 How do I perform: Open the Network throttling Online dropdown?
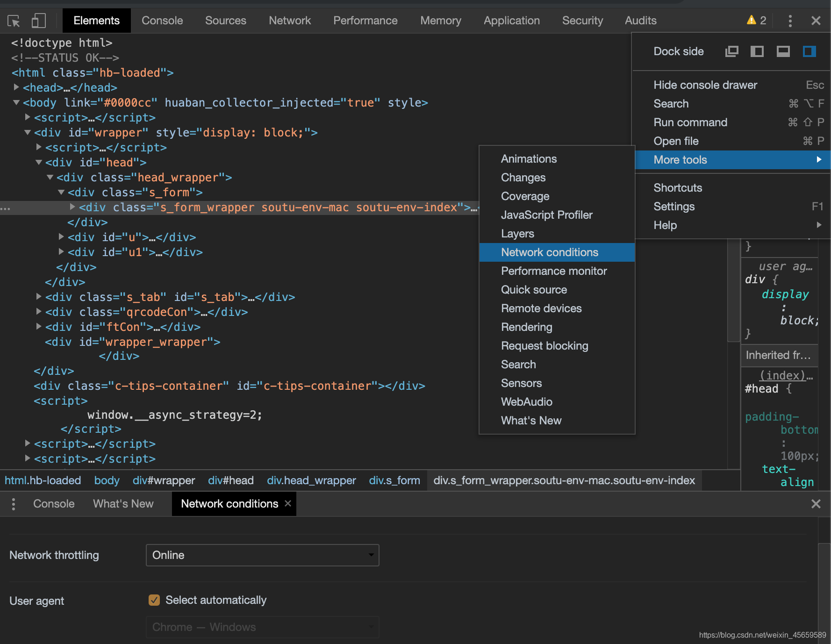pyautogui.click(x=263, y=555)
